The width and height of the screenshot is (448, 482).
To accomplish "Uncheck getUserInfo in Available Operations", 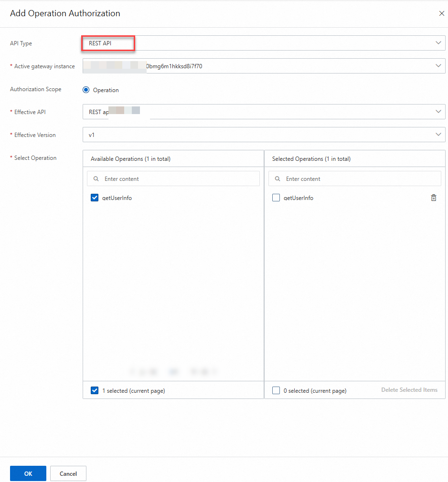I will point(95,197).
